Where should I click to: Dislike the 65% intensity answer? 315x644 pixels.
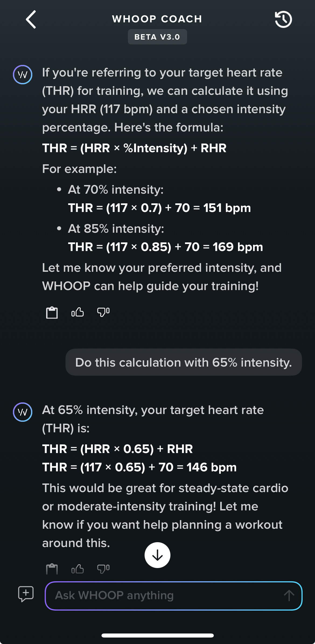[103, 569]
